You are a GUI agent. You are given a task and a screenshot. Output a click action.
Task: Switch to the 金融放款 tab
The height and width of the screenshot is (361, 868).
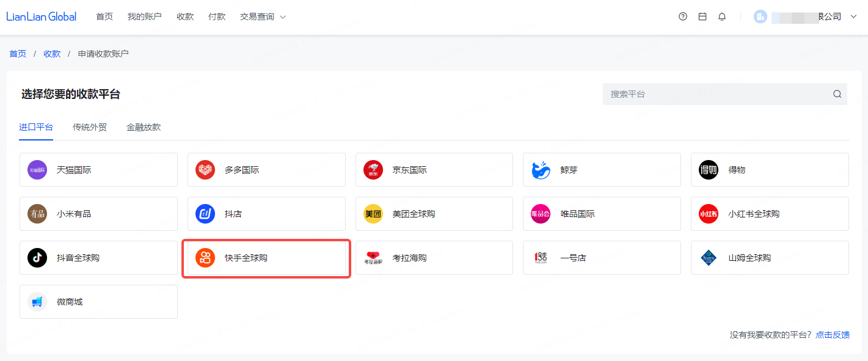click(x=144, y=127)
